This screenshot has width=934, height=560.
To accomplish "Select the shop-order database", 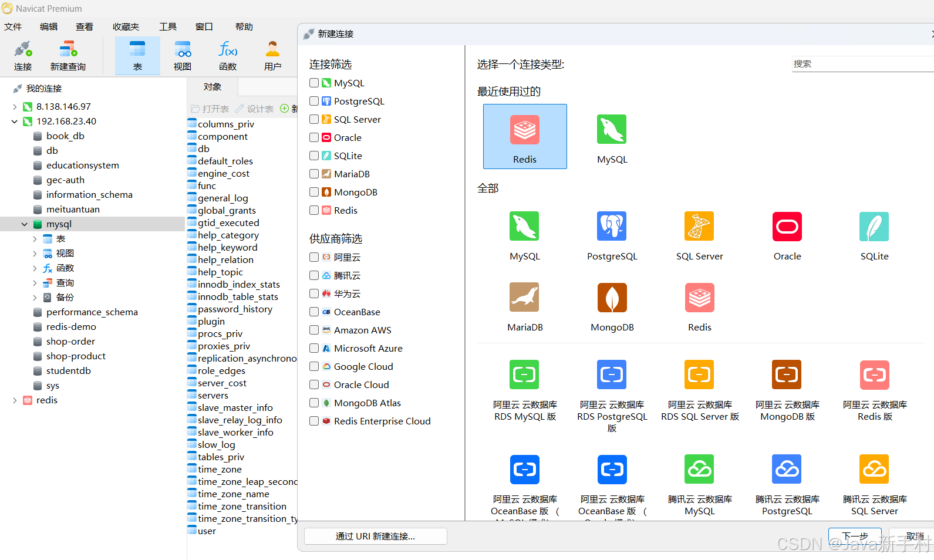I will (x=70, y=342).
